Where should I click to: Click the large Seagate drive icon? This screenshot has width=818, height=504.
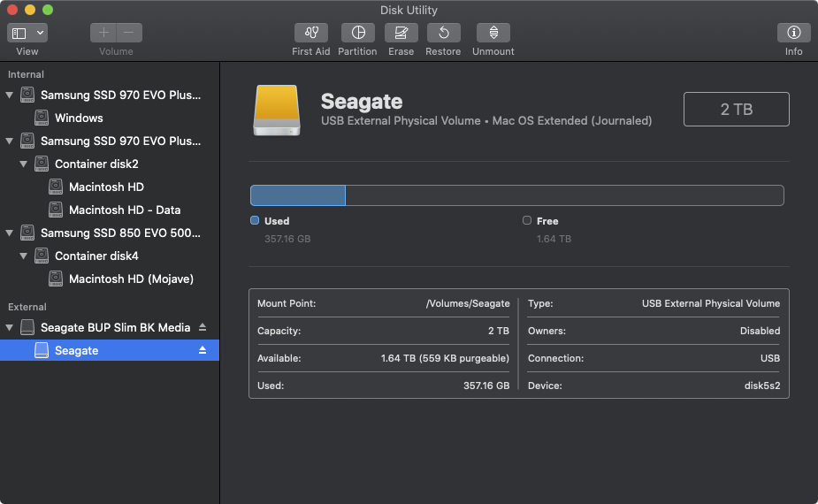pos(277,110)
